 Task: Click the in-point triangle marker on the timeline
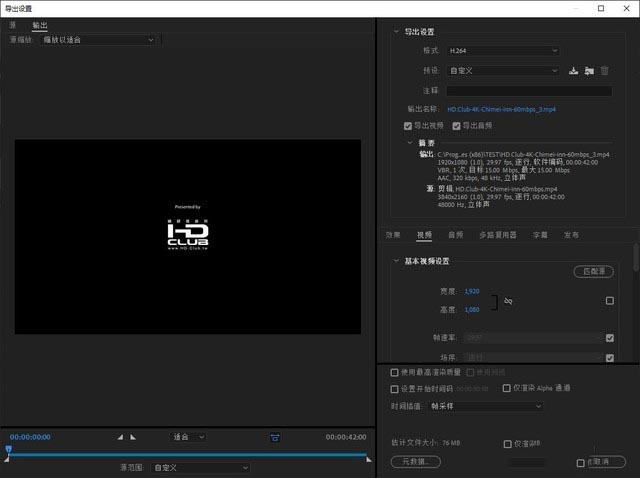pyautogui.click(x=7, y=460)
